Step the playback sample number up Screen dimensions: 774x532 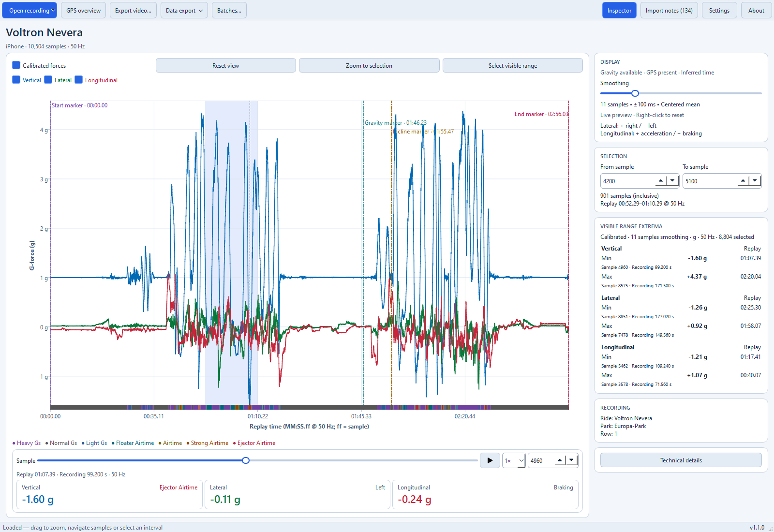point(560,460)
